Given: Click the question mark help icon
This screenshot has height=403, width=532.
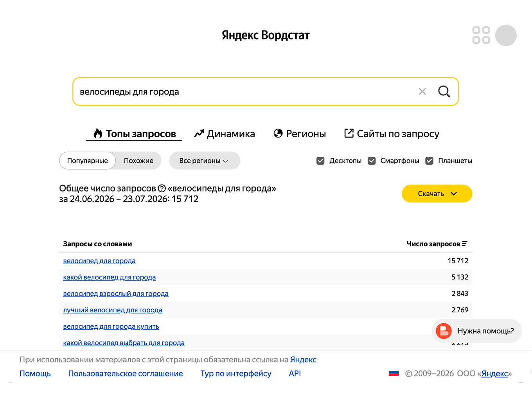Looking at the screenshot, I should [x=162, y=188].
